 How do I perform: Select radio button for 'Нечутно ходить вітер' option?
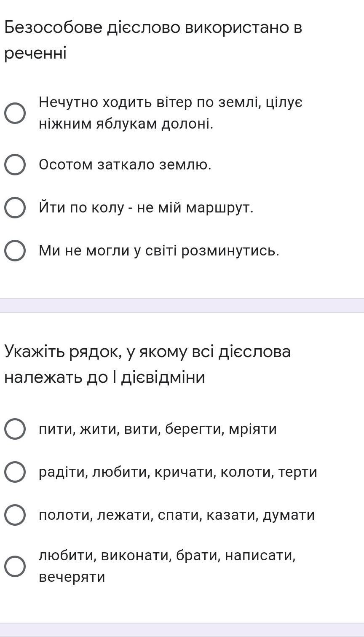pos(15,113)
